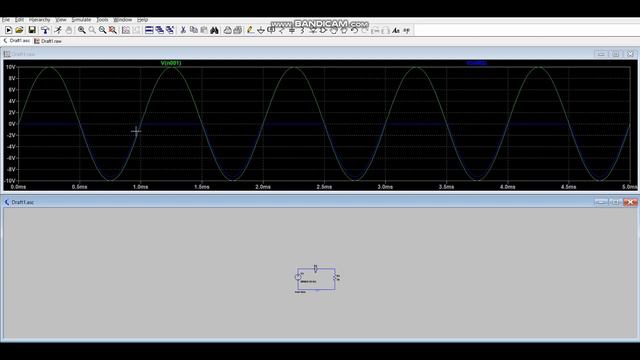
Task: Open the File menu
Action: pos(6,20)
